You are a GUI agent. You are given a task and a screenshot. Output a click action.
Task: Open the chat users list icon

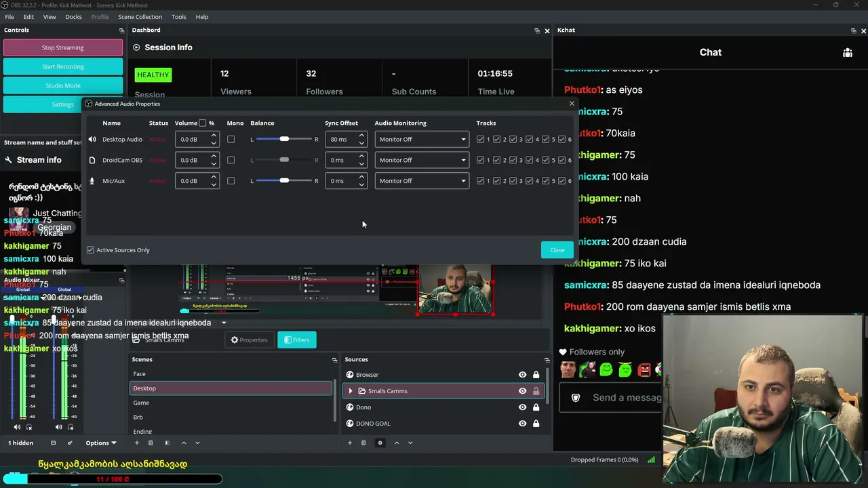click(848, 53)
